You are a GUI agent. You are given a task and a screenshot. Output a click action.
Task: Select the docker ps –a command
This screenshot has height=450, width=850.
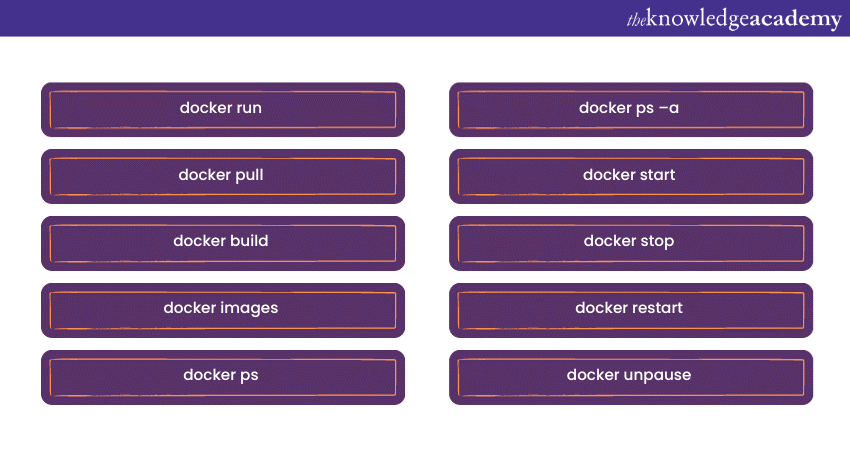point(630,108)
